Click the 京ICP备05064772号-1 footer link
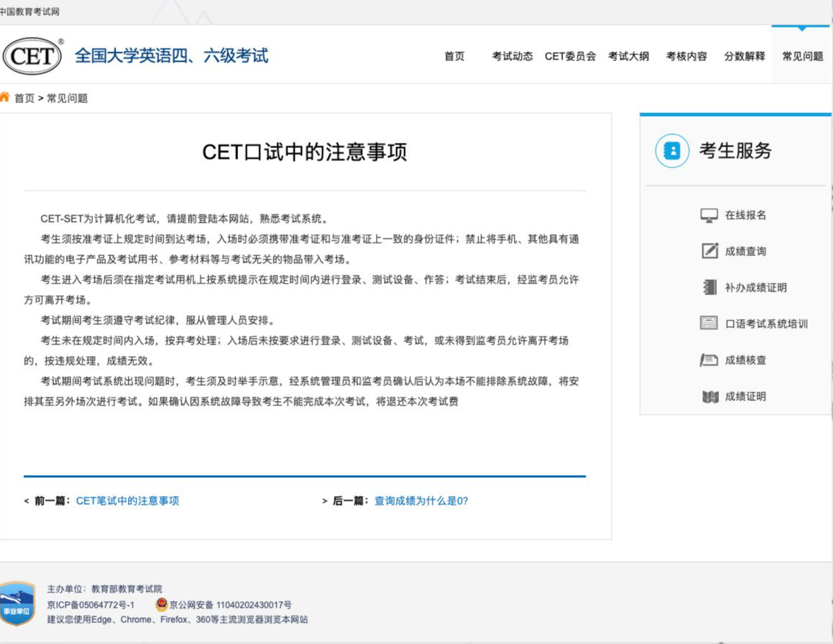 click(91, 605)
